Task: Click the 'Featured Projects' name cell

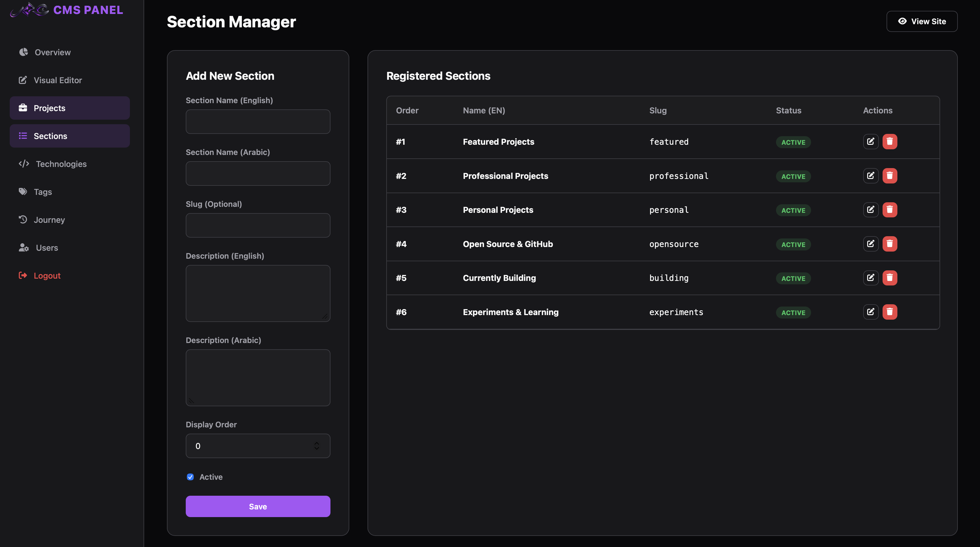Action: 498,142
